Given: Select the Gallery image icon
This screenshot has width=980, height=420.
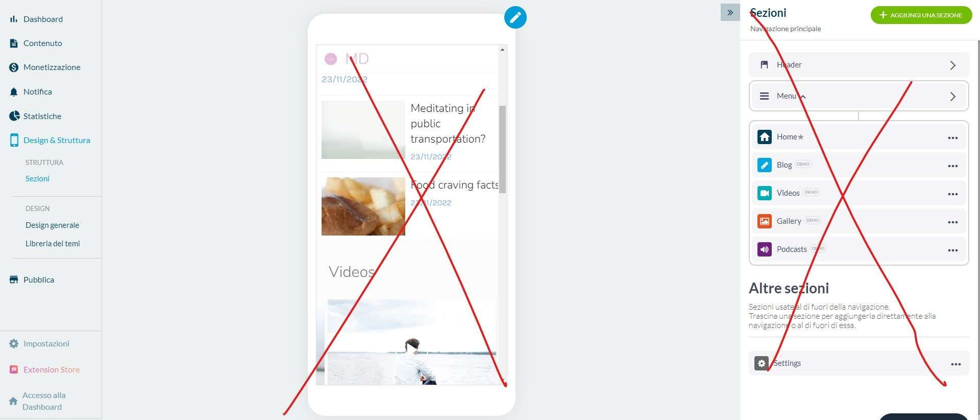Looking at the screenshot, I should point(764,221).
